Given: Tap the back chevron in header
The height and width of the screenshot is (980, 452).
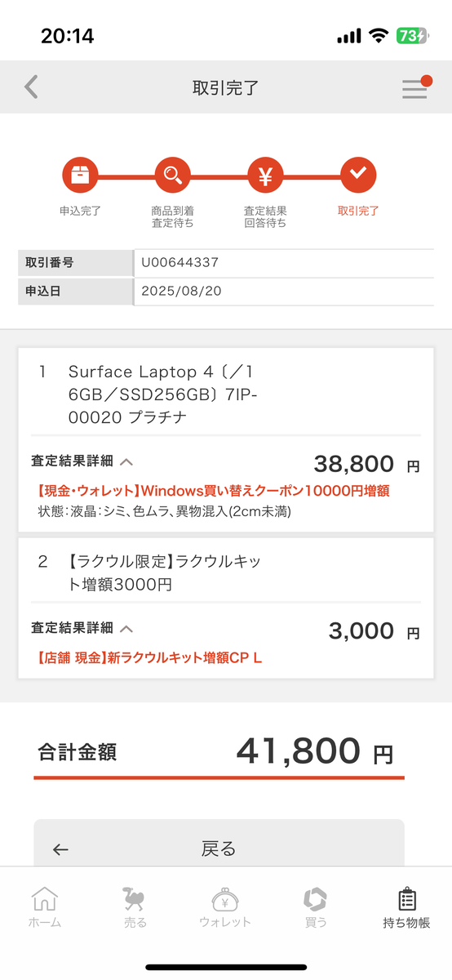Looking at the screenshot, I should coord(31,87).
